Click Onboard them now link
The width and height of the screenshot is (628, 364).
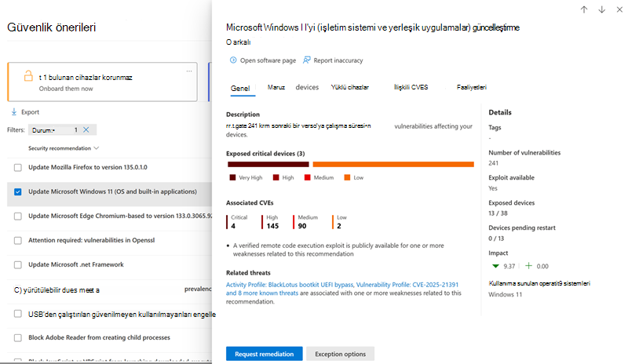click(66, 89)
